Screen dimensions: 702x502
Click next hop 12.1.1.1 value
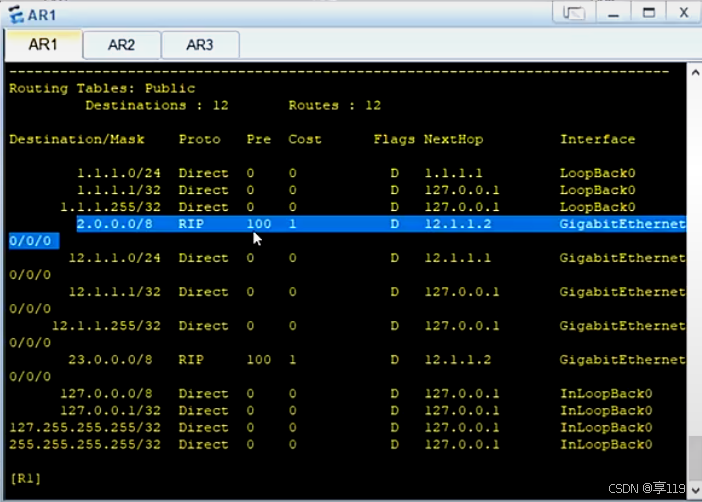pyautogui.click(x=458, y=258)
